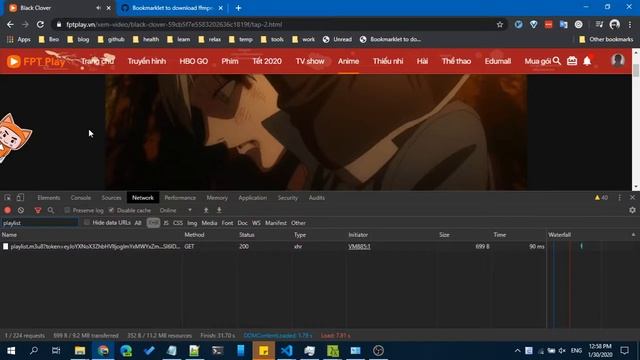Switch to Console tab

(x=81, y=198)
